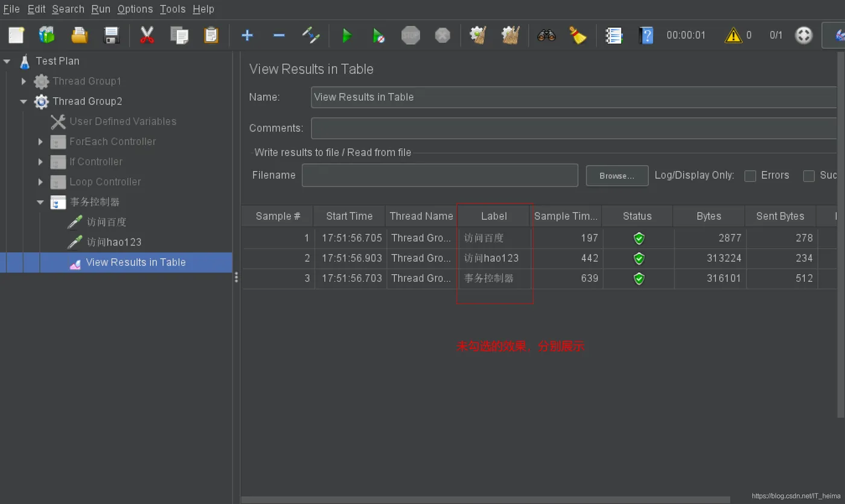Clear all results with double broom icon
Viewport: 845px width, 504px height.
[511, 35]
